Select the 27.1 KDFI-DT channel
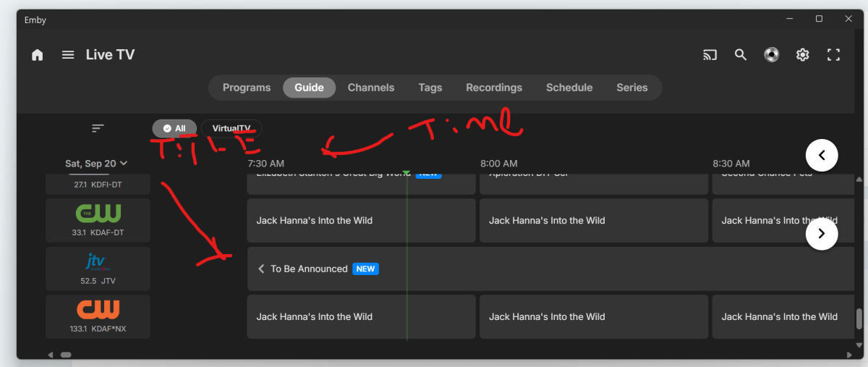Screen dimensions: 868x367 (x=98, y=184)
